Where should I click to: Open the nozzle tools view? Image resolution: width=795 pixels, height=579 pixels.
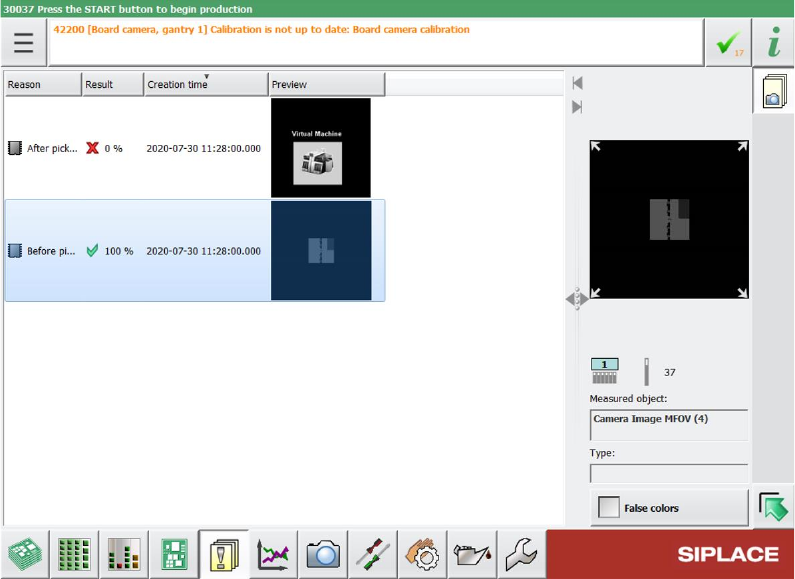coord(373,554)
